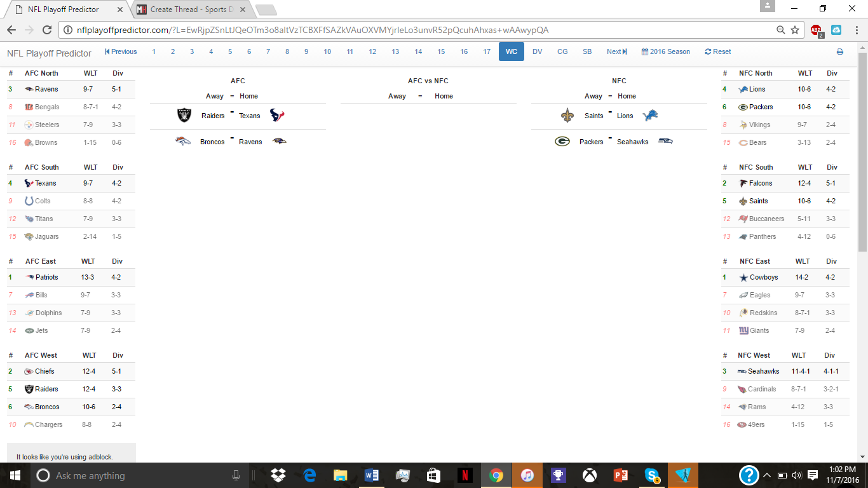Open Microsoft Word from the taskbar
Viewport: 868px width, 488px height.
372,475
